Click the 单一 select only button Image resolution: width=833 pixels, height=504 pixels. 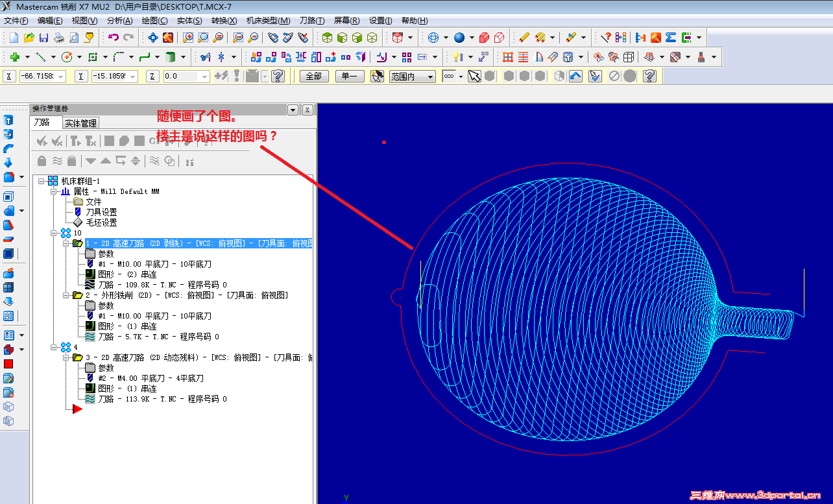point(350,77)
